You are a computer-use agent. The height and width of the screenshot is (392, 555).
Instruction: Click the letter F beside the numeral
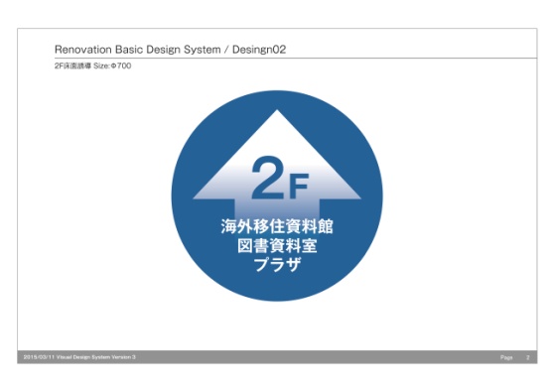(x=299, y=187)
